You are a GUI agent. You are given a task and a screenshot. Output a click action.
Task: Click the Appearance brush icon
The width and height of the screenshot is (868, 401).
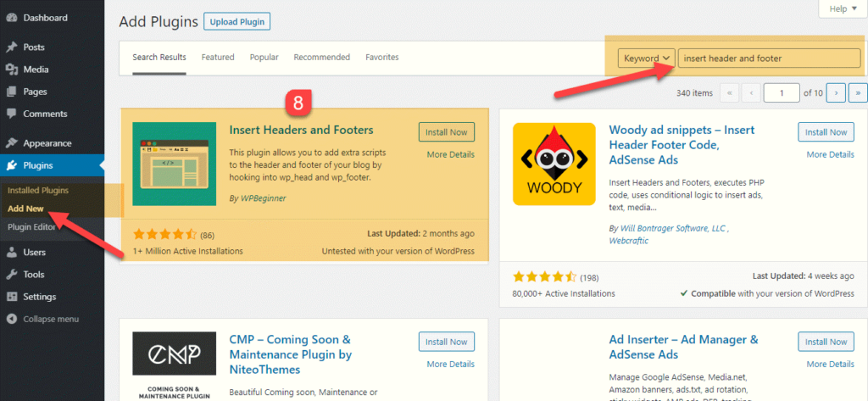coord(12,143)
